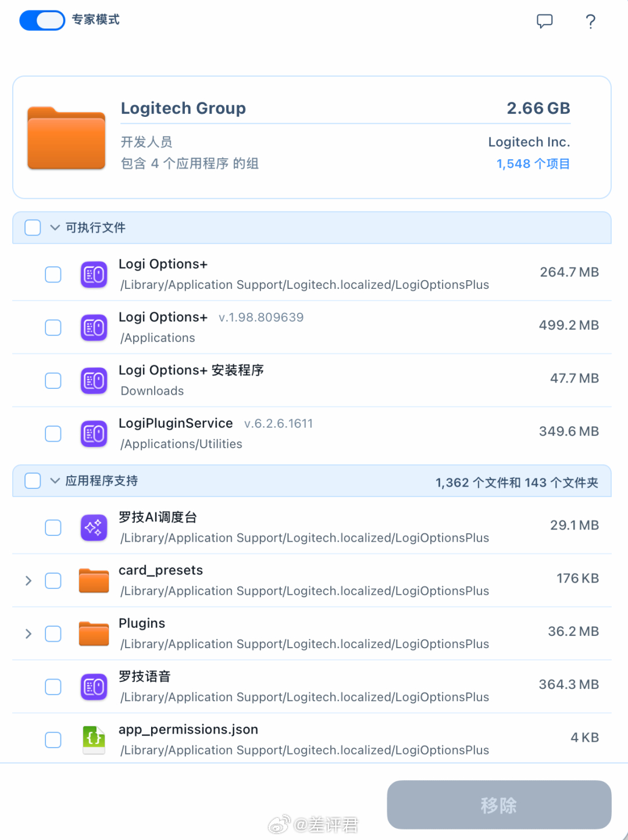Screen dimensions: 628x840
Task: Expand the Plugins folder arrow
Action: pos(28,634)
